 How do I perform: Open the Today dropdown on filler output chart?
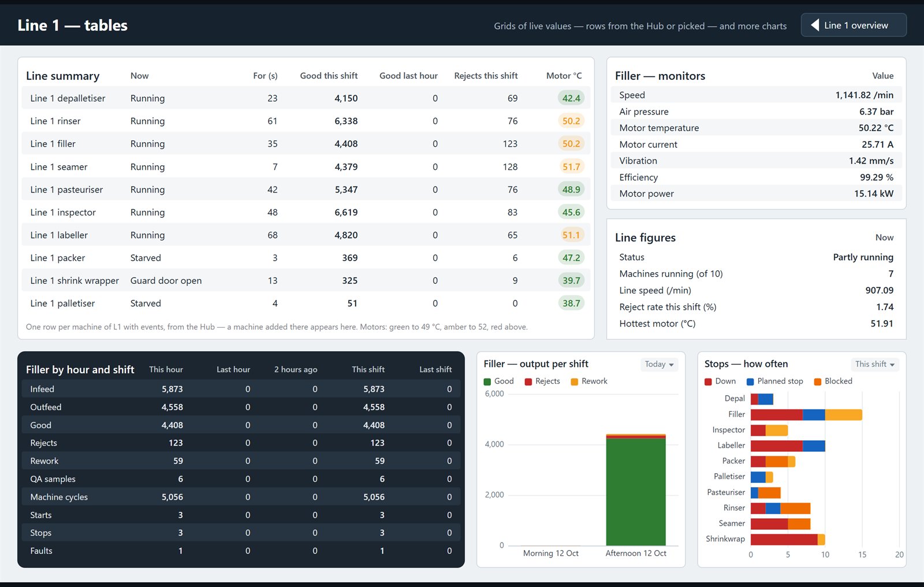(x=659, y=364)
